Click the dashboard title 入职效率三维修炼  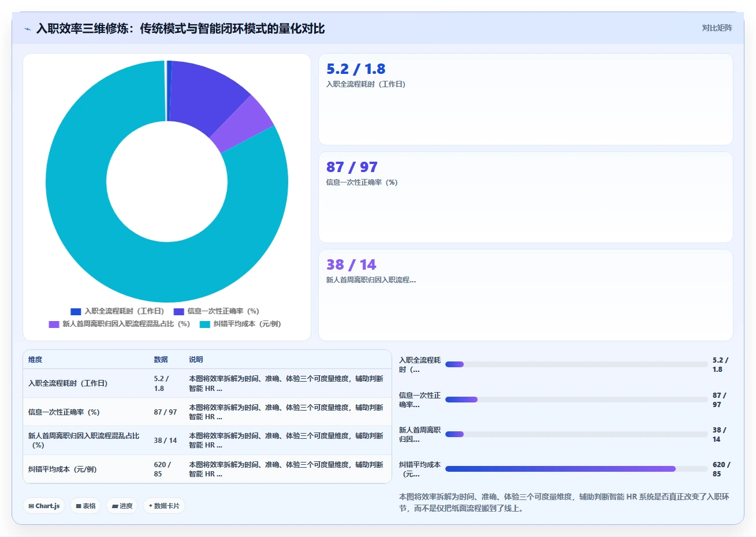(x=180, y=28)
